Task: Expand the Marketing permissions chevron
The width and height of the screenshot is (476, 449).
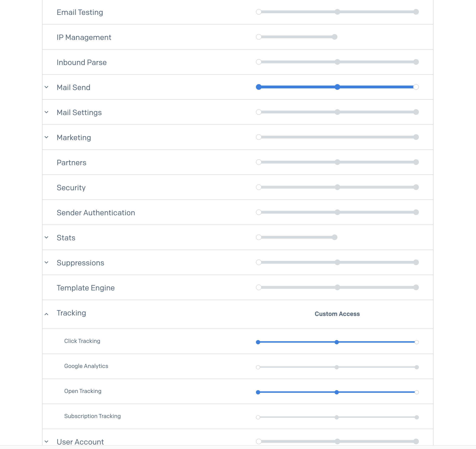Action: pyautogui.click(x=47, y=137)
